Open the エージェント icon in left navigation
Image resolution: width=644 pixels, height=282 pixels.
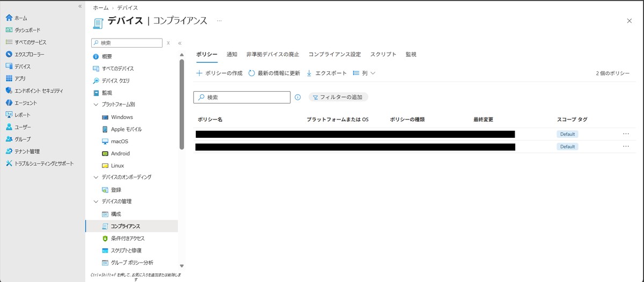(x=9, y=102)
